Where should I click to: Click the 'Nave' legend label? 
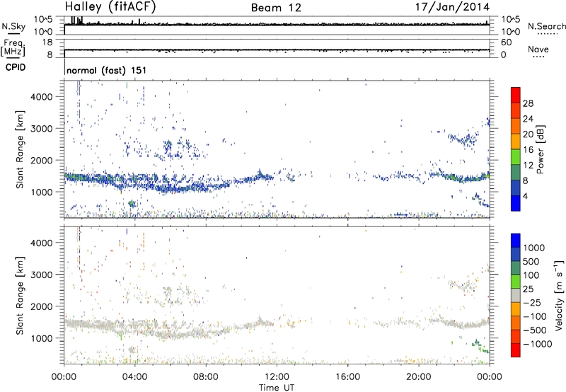click(x=538, y=49)
